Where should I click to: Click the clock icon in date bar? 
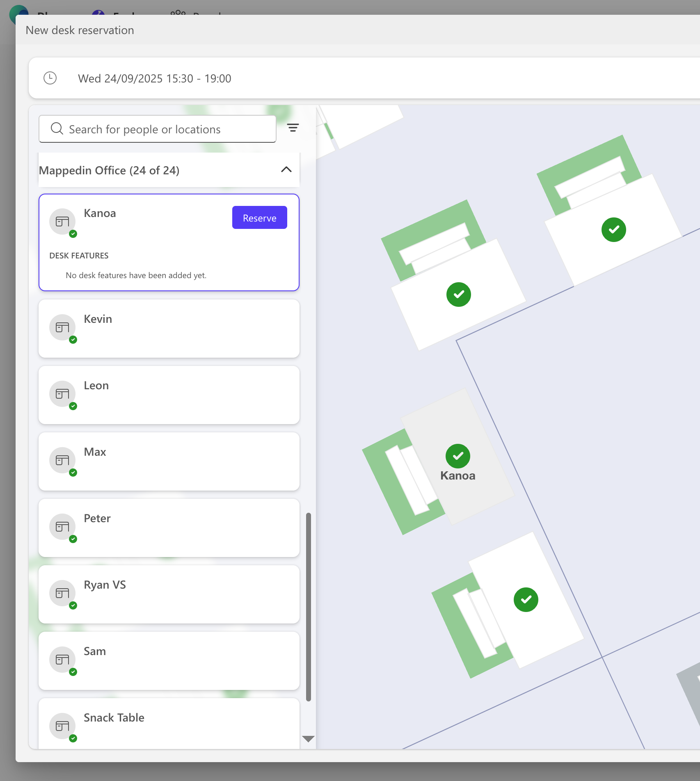point(50,78)
